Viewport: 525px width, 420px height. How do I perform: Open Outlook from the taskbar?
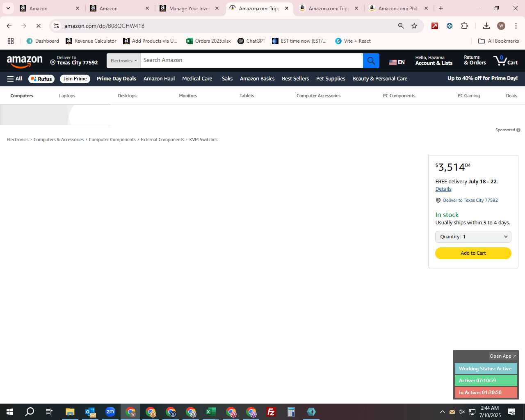click(x=90, y=412)
